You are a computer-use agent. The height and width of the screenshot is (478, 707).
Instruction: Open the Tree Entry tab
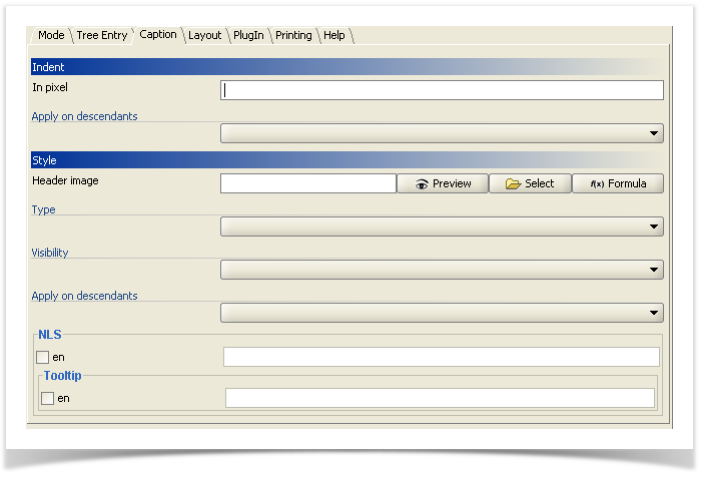(x=102, y=35)
